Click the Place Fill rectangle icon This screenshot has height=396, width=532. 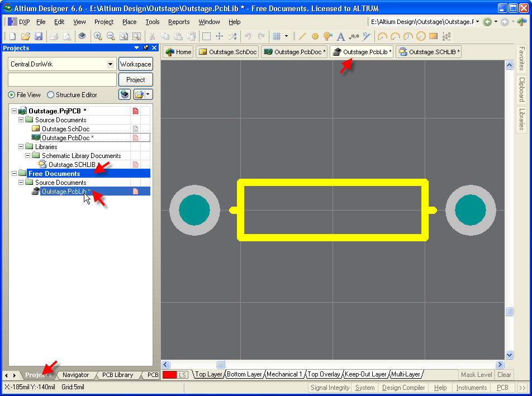[x=433, y=36]
